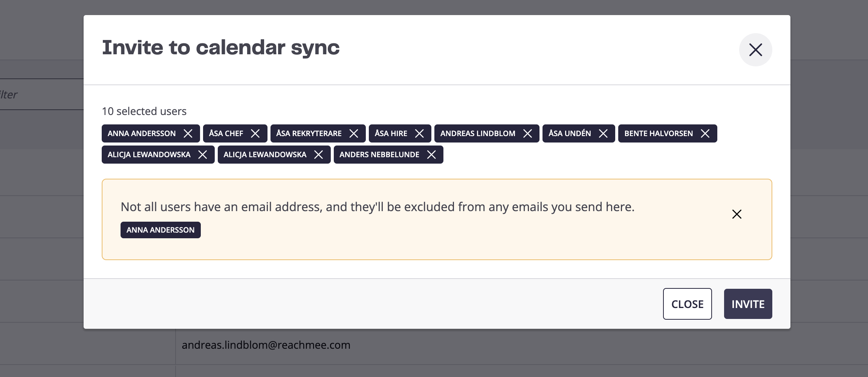Click the filter field behind the dialog
Screen dimensions: 868x377
click(x=41, y=94)
